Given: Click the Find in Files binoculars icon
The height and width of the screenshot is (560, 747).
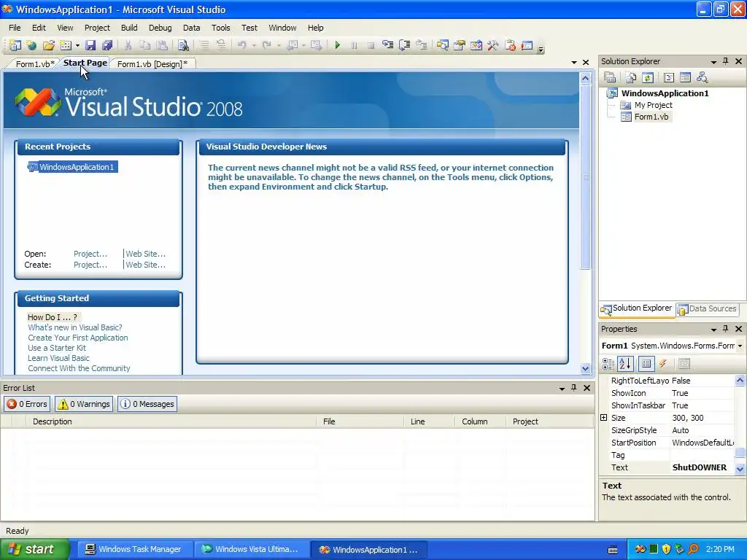Looking at the screenshot, I should 183,45.
